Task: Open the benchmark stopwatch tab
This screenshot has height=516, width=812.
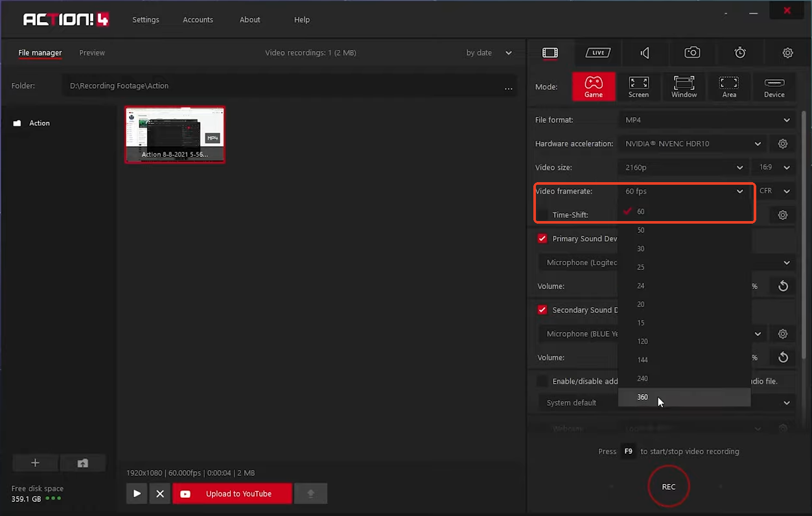Action: point(740,53)
